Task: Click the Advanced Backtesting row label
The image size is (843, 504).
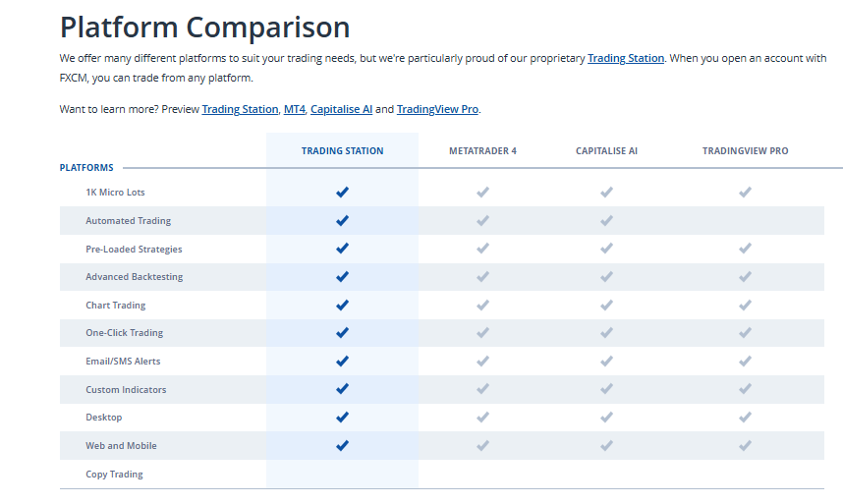Action: tap(135, 277)
